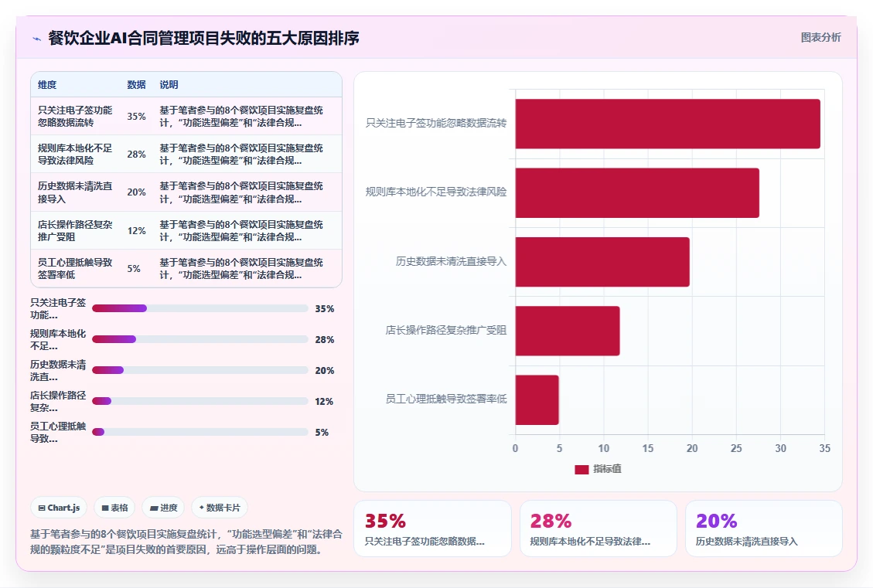Click the 说明 text in the 12% table row
Image resolution: width=873 pixels, height=588 pixels.
pyautogui.click(x=241, y=230)
